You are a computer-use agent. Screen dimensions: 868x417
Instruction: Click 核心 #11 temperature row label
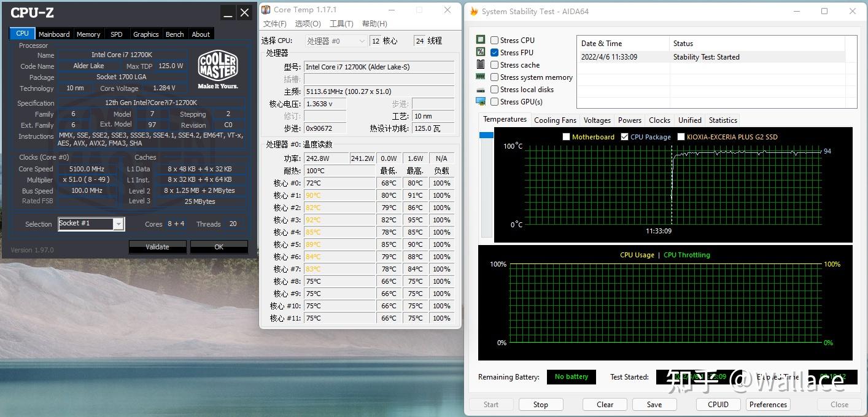pyautogui.click(x=285, y=319)
